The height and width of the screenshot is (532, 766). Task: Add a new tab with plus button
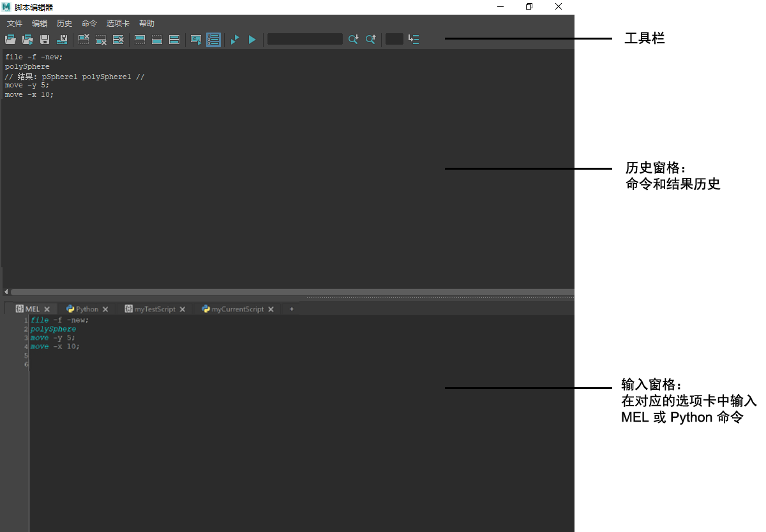tap(292, 309)
